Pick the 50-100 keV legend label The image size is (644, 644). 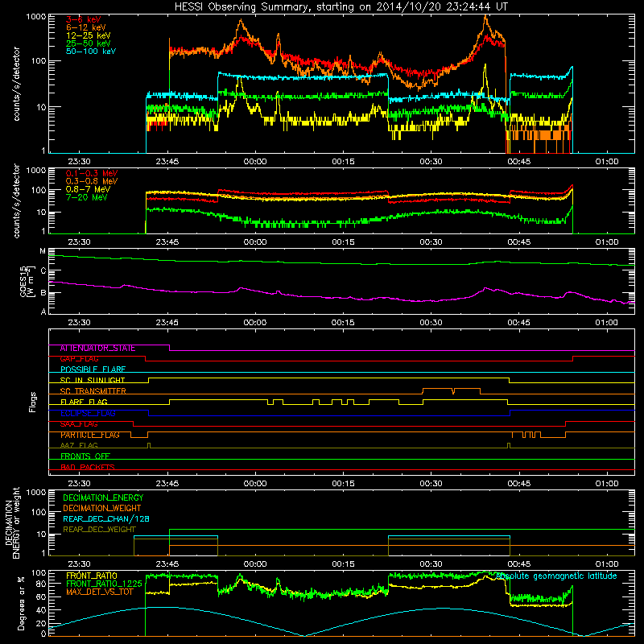[x=91, y=52]
